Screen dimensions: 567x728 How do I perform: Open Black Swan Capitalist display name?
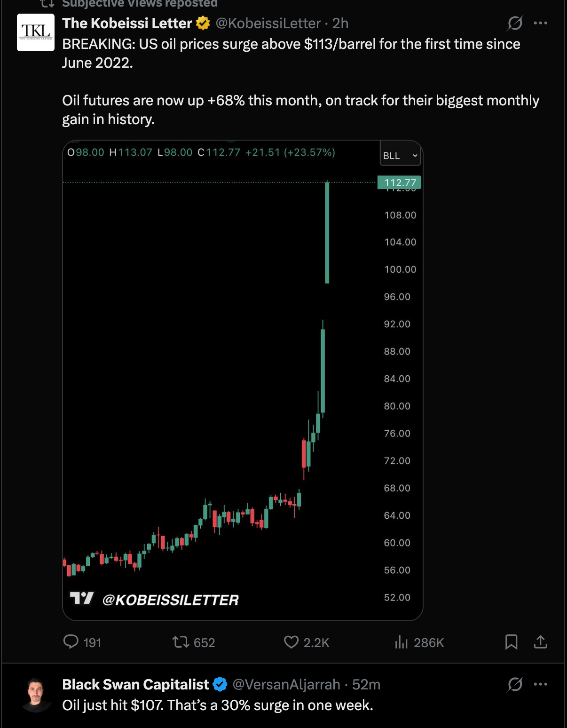(135, 684)
